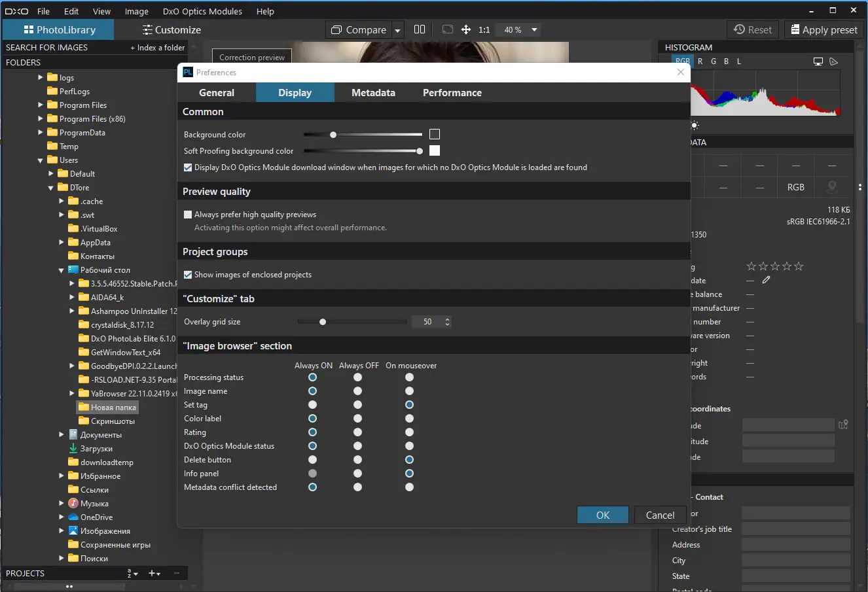Click OK to confirm preferences
This screenshot has height=592, width=868.
(603, 515)
